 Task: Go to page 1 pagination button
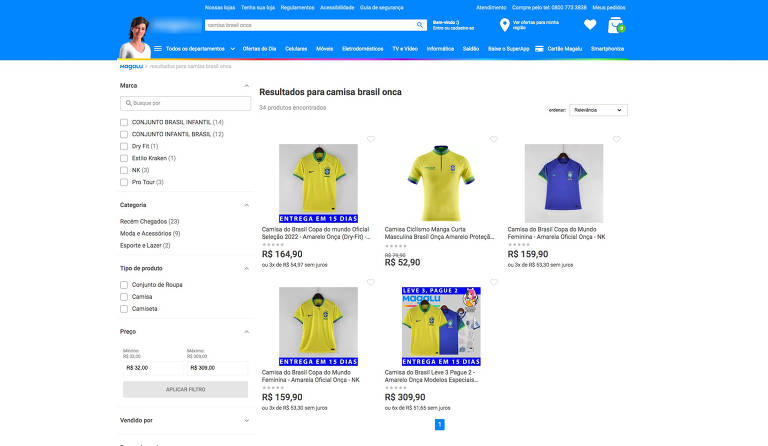tap(439, 424)
